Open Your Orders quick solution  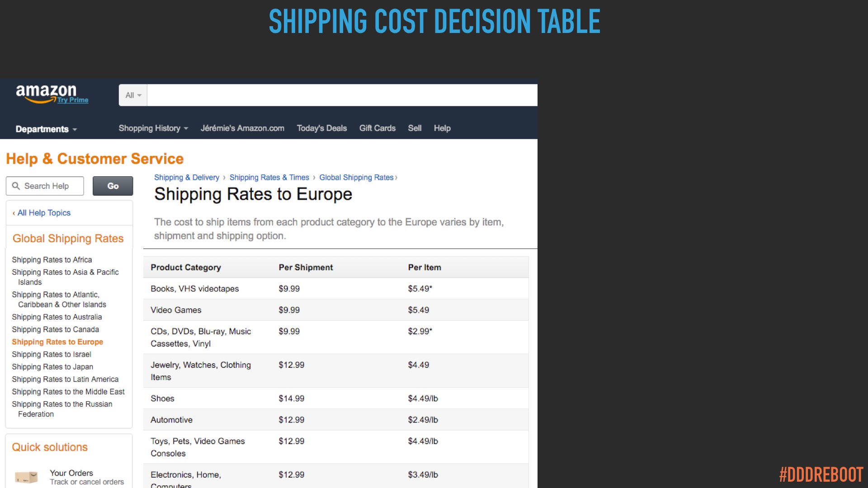tap(71, 473)
